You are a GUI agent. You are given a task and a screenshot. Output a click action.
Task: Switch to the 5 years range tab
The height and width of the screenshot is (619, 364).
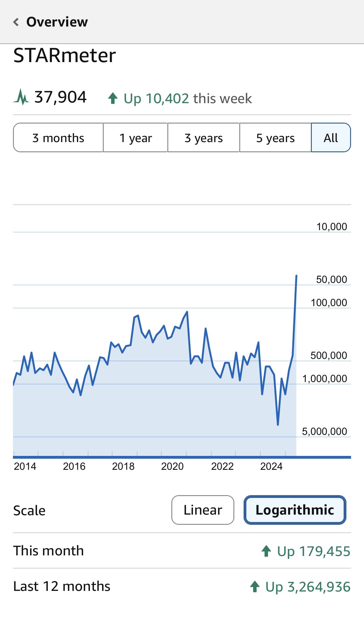pos(275,137)
